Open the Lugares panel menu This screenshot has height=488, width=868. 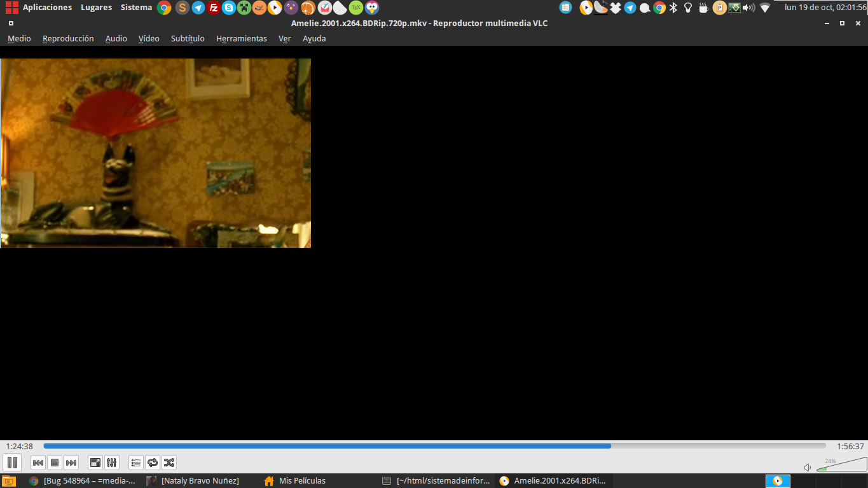[x=96, y=8]
